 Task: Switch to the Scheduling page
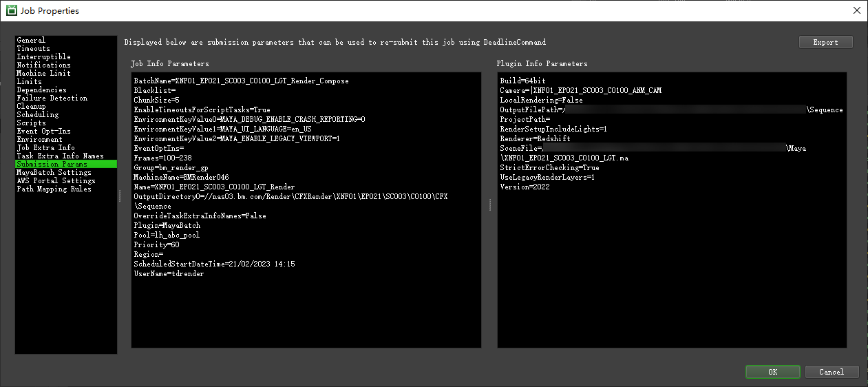37,115
